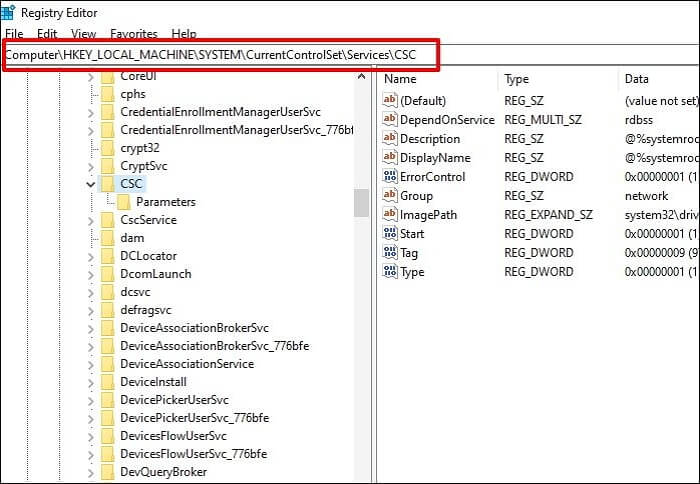Viewport: 700px width, 484px height.
Task: Select the DevicesFlowUserSvc_776bfe key
Action: pos(193,454)
